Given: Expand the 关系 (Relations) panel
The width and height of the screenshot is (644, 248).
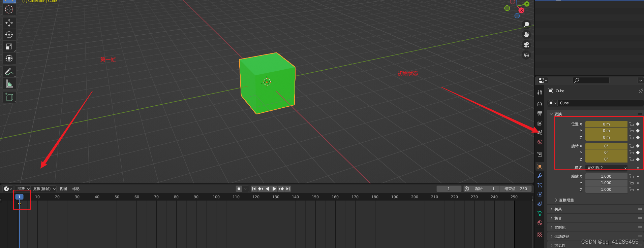Looking at the screenshot, I should (x=558, y=209).
